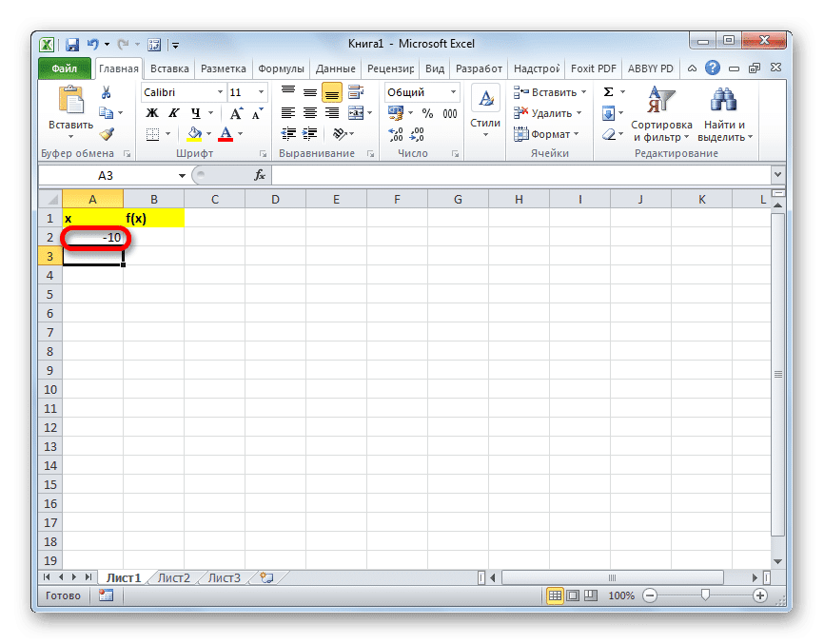The image size is (824, 644).
Task: Save the workbook with the floppy icon
Action: click(x=72, y=45)
